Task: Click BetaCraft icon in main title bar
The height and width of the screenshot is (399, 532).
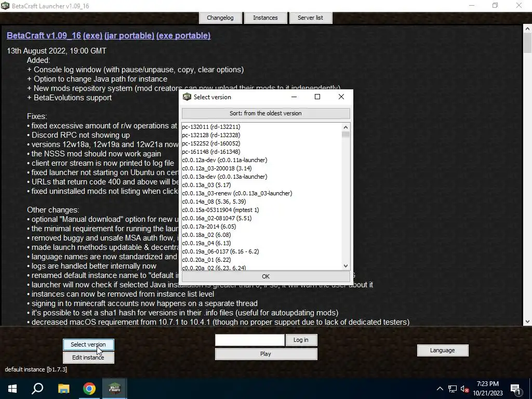Action: point(5,6)
